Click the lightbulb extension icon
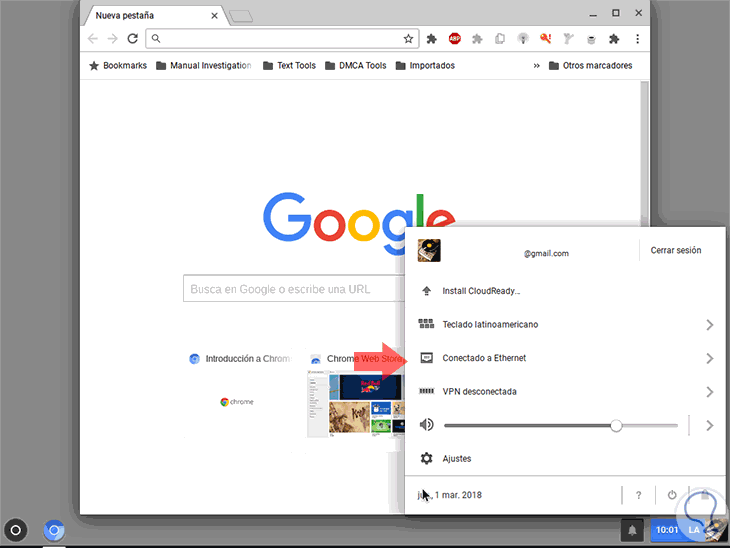This screenshot has height=548, width=730. pyautogui.click(x=523, y=39)
